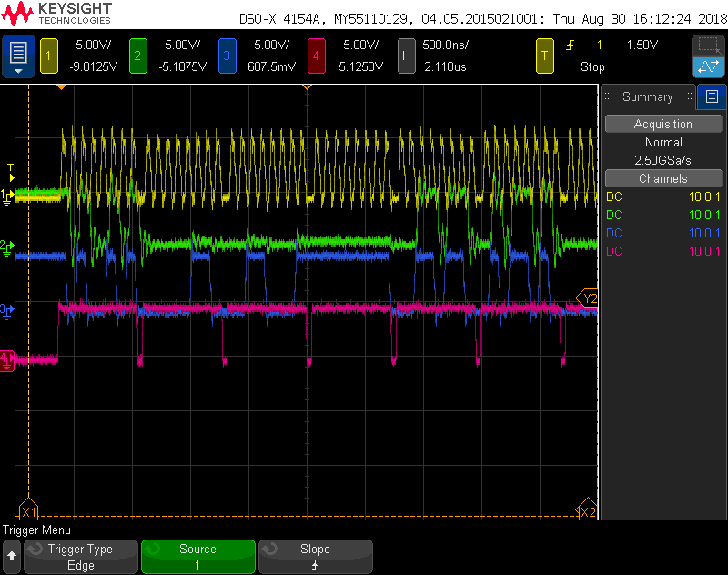This screenshot has height=575, width=728.
Task: Click the hollow center time reference marker
Action: tap(307, 86)
